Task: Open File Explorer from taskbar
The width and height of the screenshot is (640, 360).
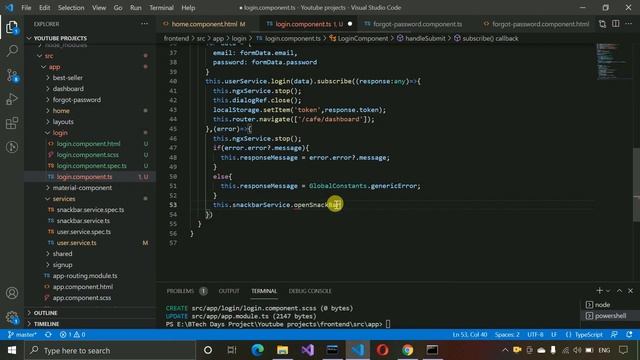Action: pos(282,350)
